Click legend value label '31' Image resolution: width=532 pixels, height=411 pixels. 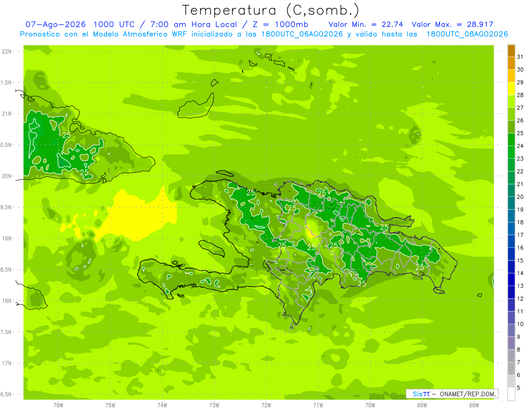(520, 57)
